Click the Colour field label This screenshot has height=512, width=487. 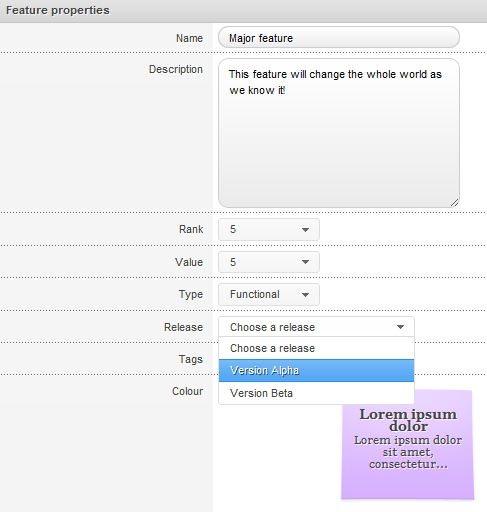point(187,391)
